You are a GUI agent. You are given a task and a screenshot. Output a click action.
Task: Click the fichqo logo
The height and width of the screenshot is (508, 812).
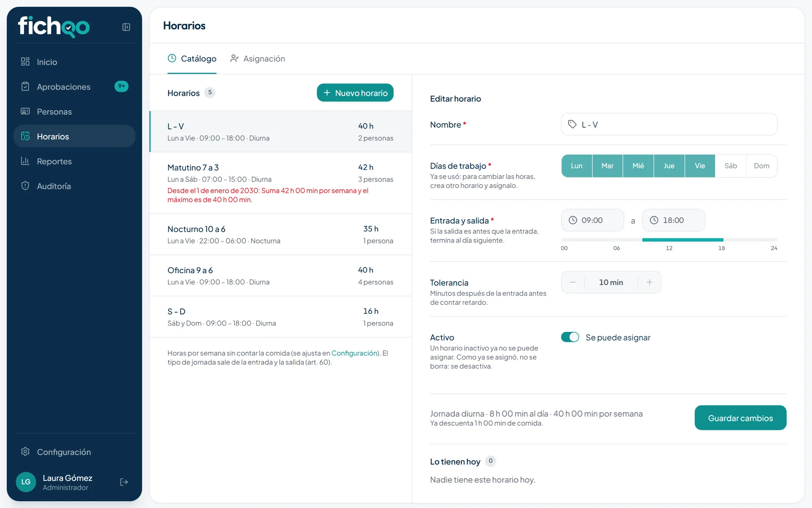click(54, 27)
